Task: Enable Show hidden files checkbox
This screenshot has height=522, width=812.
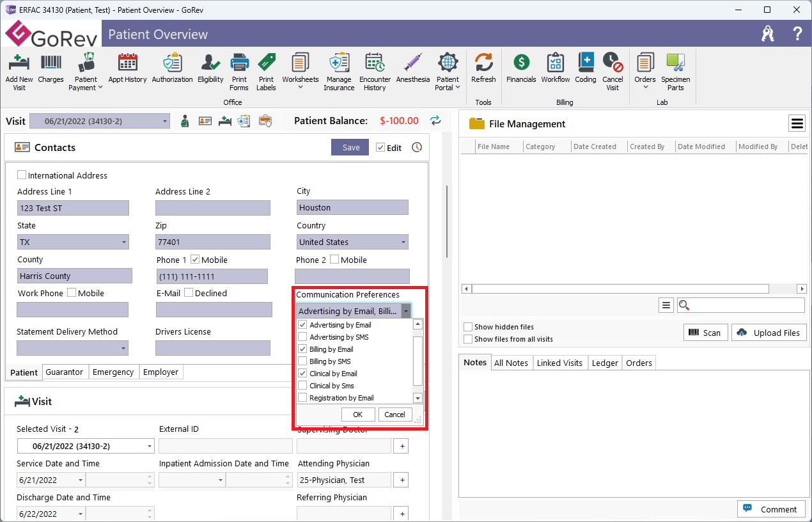Action: 469,327
